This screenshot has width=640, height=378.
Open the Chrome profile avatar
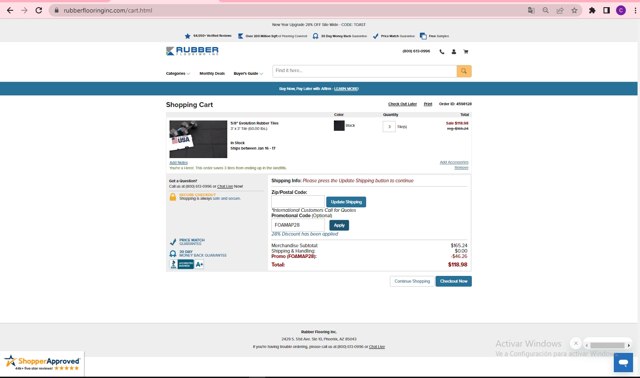[x=621, y=10]
